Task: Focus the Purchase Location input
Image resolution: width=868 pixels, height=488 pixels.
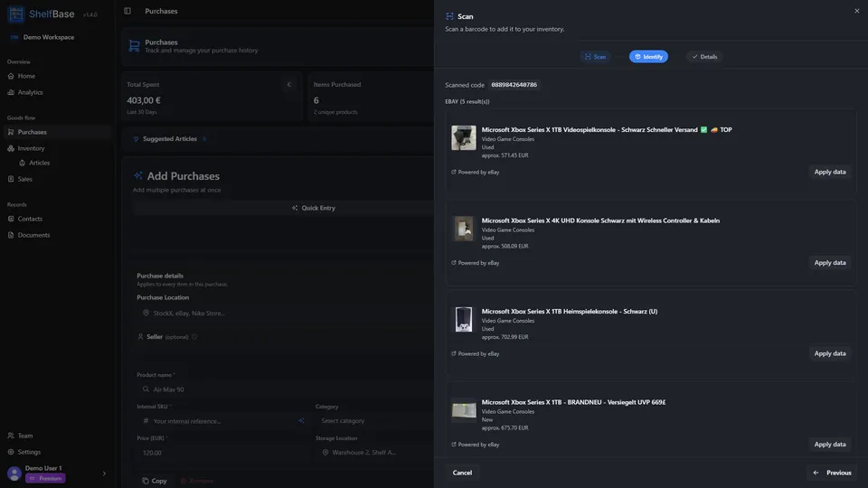Action: click(285, 314)
